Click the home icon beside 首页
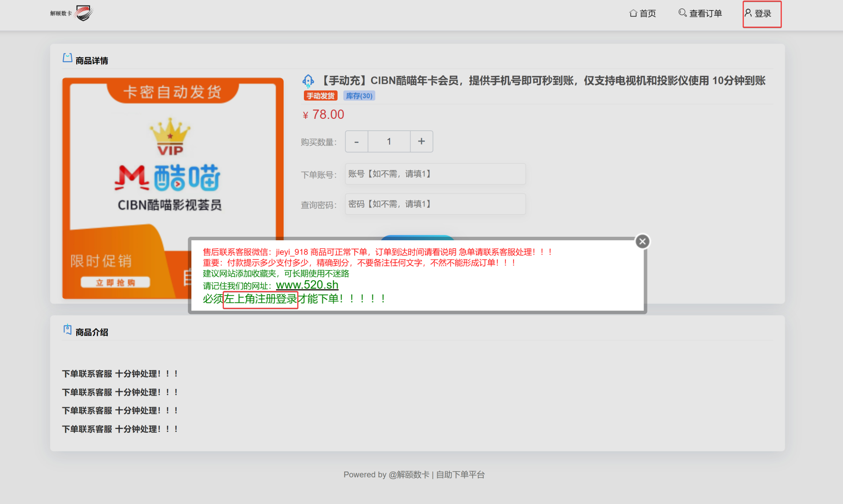 pos(633,13)
